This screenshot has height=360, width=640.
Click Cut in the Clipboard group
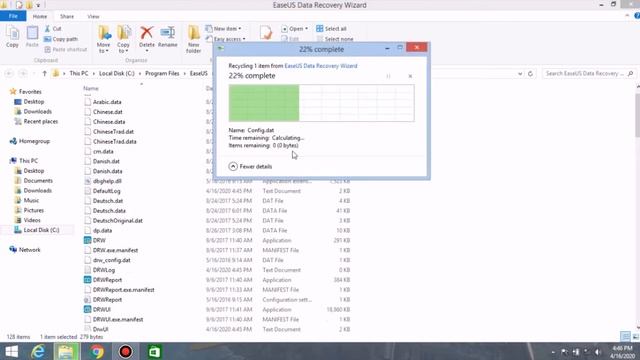click(53, 29)
